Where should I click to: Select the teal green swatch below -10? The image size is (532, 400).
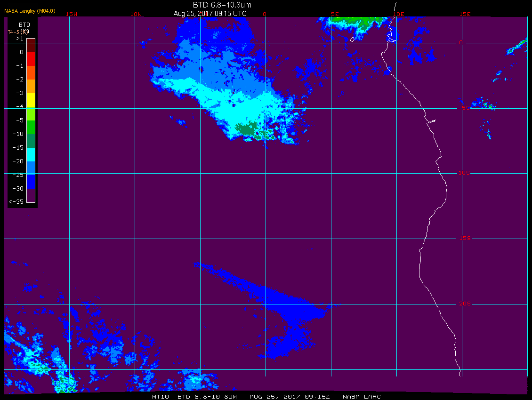(x=31, y=141)
